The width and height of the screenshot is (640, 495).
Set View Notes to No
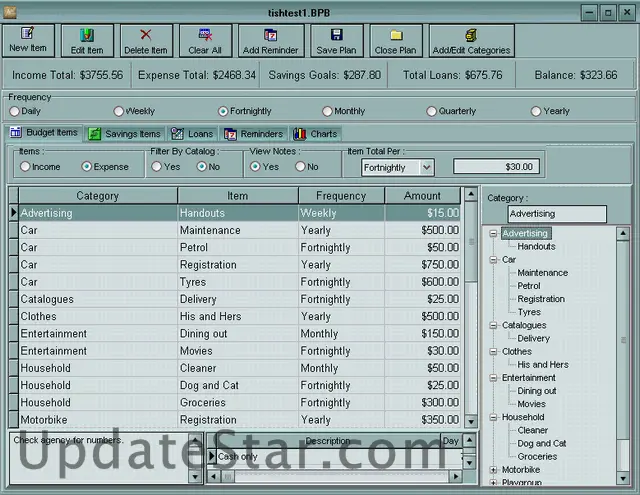(300, 166)
